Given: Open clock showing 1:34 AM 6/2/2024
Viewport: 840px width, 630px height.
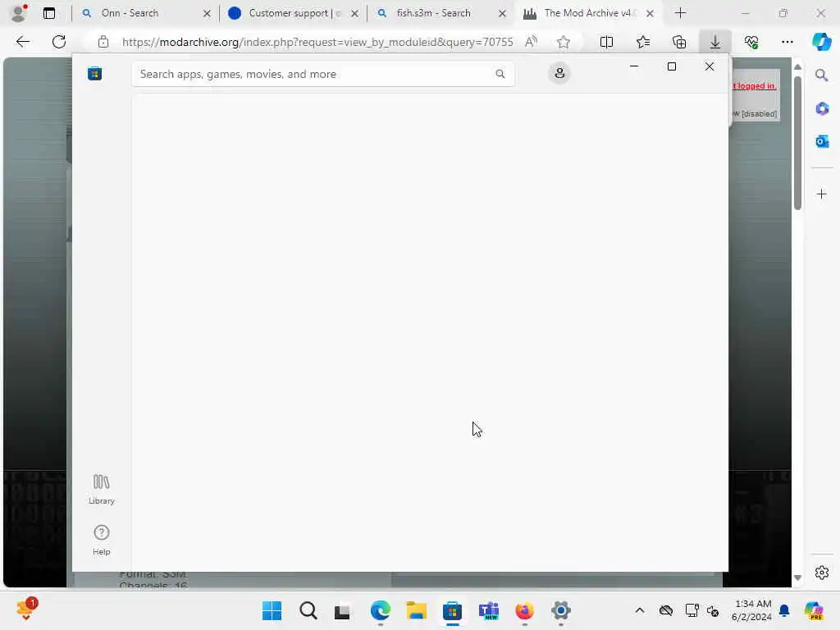Looking at the screenshot, I should tap(751, 610).
